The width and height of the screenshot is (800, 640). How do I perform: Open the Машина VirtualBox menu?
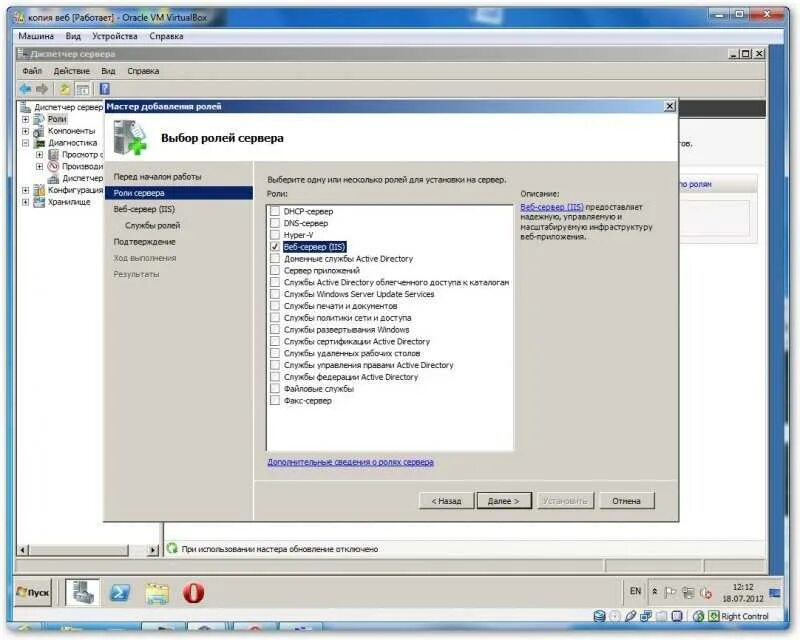(36, 36)
